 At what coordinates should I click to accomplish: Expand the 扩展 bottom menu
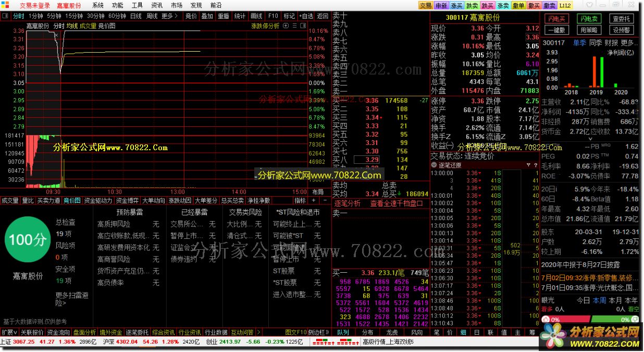(9, 332)
